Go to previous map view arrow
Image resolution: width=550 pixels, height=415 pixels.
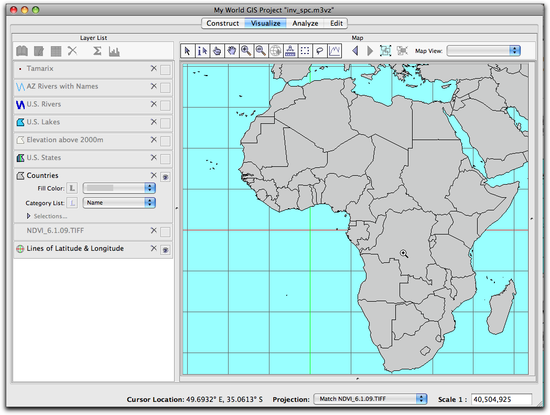pos(355,51)
